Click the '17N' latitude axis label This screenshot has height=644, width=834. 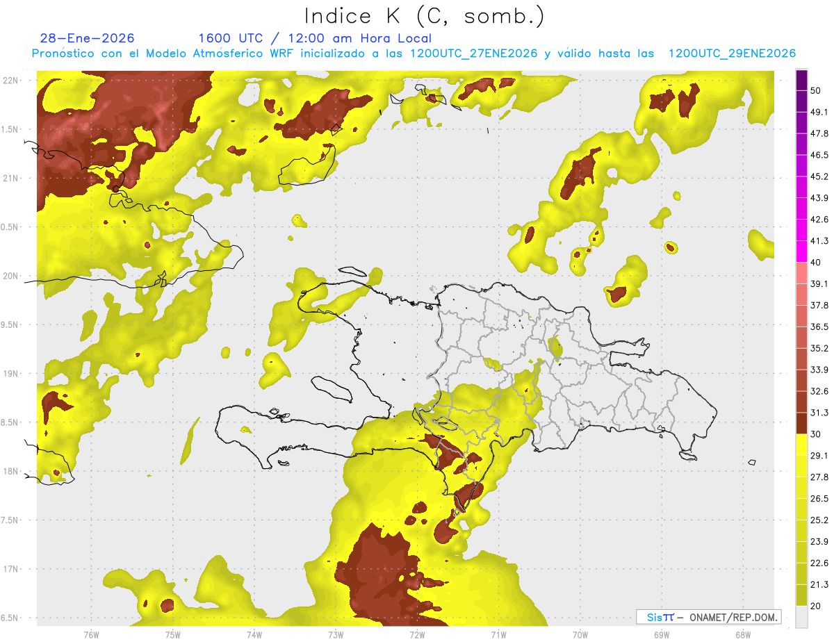coord(10,569)
